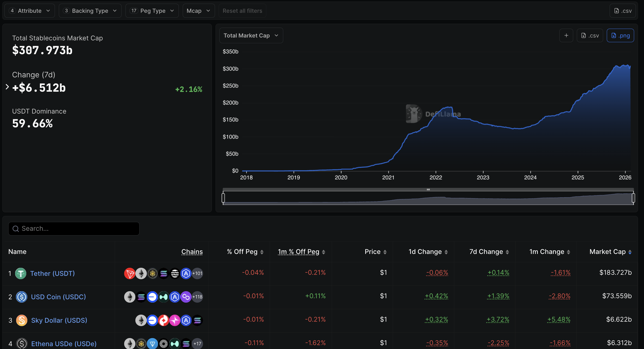Image resolution: width=644 pixels, height=349 pixels.
Task: Focus the Search input field
Action: 74,229
